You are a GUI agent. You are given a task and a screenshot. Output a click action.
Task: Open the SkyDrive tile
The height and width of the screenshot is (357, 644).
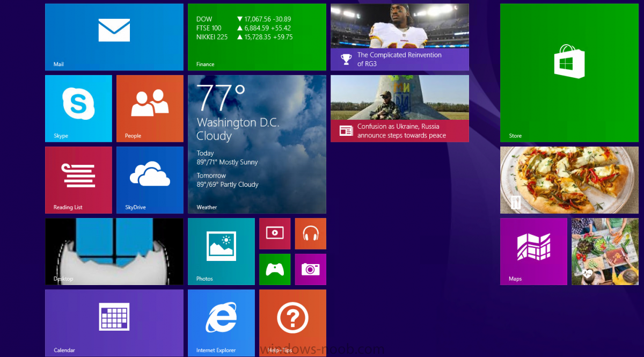coord(150,180)
